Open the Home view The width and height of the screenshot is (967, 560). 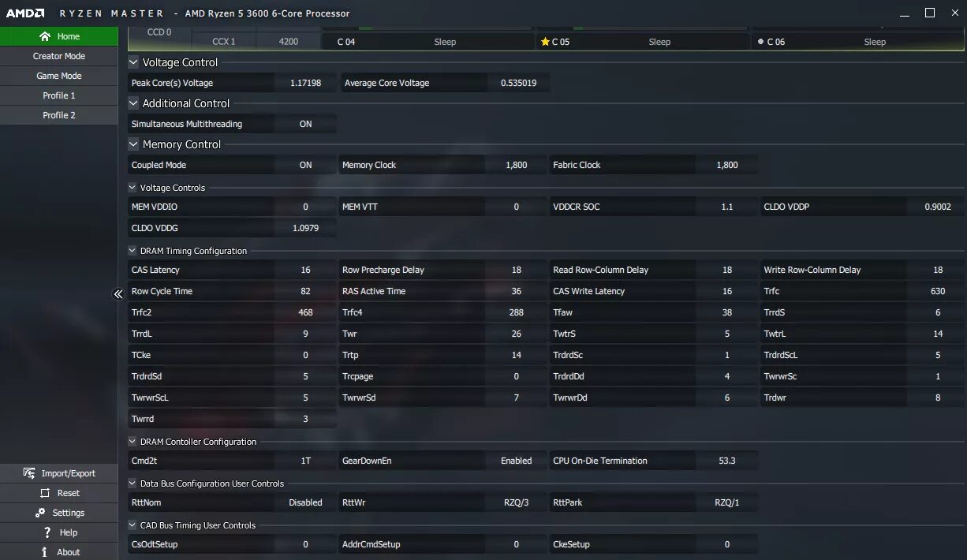(x=59, y=36)
